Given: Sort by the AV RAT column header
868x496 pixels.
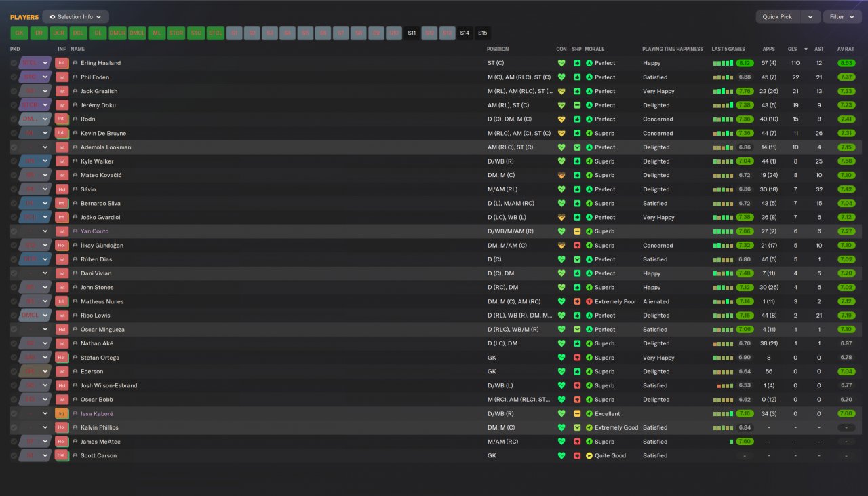Looking at the screenshot, I should 845,49.
